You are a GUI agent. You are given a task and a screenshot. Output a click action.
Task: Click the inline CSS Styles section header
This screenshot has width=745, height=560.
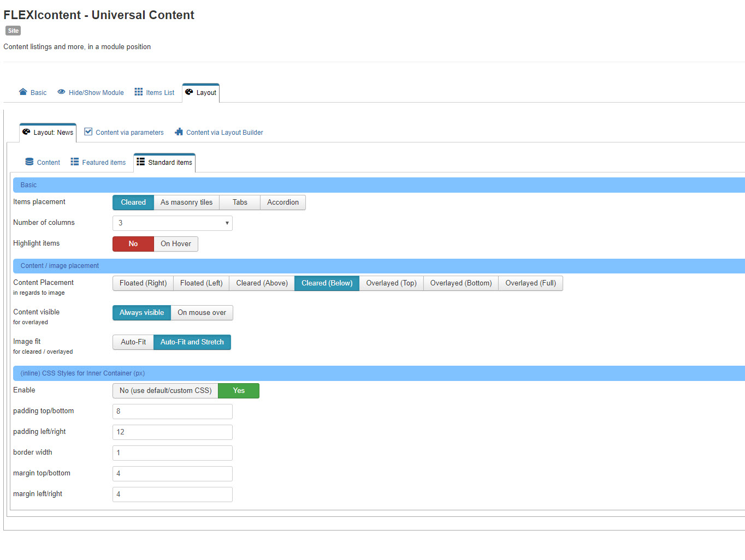[x=379, y=373]
